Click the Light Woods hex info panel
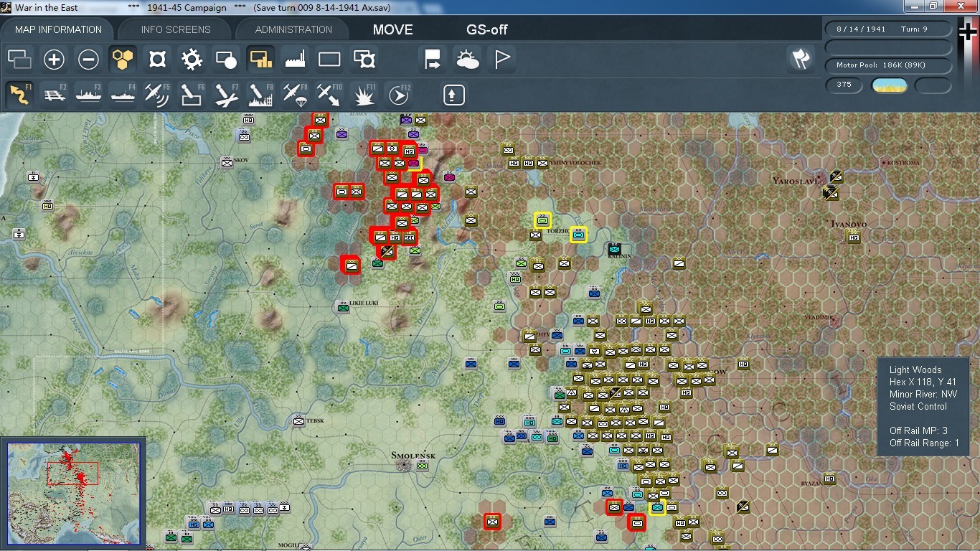 [924, 406]
